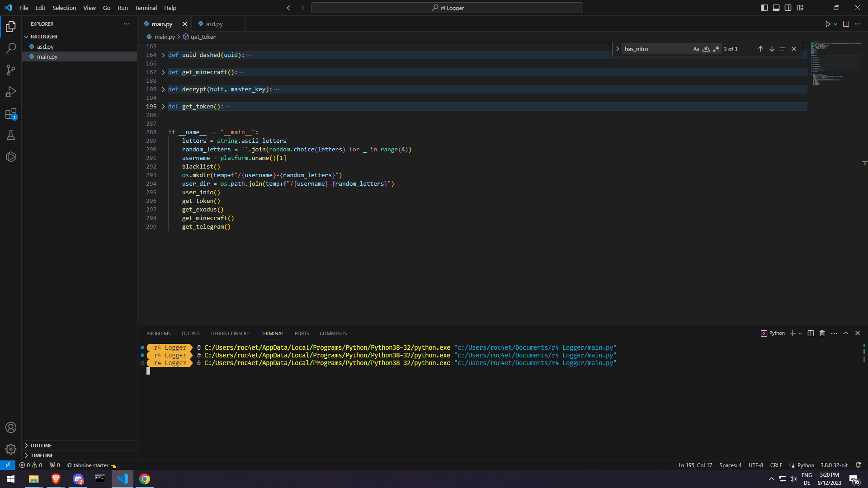Open the Search view in activity bar
This screenshot has width=868, height=488.
click(x=11, y=48)
